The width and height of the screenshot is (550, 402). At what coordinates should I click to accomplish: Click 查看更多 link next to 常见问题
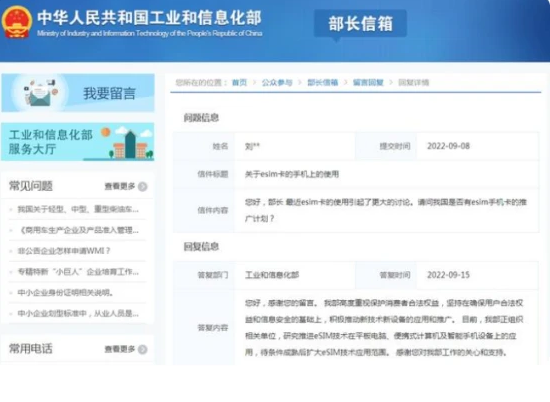pos(120,186)
